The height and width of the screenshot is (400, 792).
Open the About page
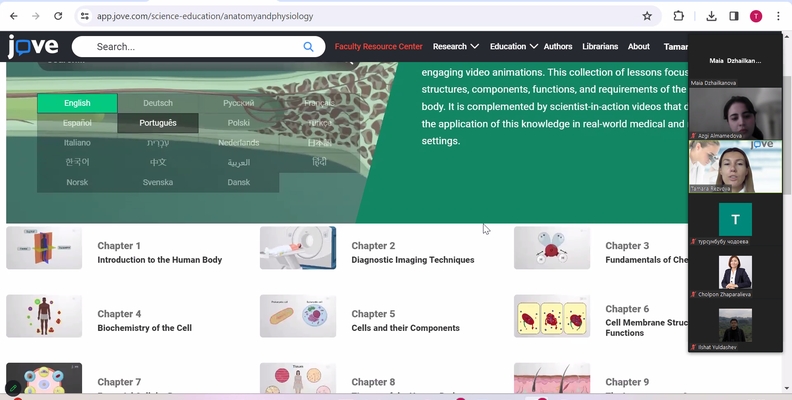(638, 46)
